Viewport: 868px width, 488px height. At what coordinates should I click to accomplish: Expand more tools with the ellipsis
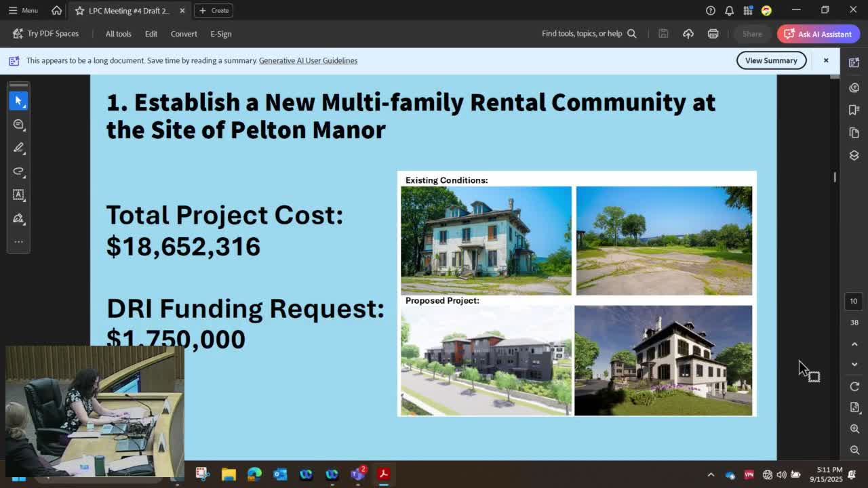click(x=18, y=241)
